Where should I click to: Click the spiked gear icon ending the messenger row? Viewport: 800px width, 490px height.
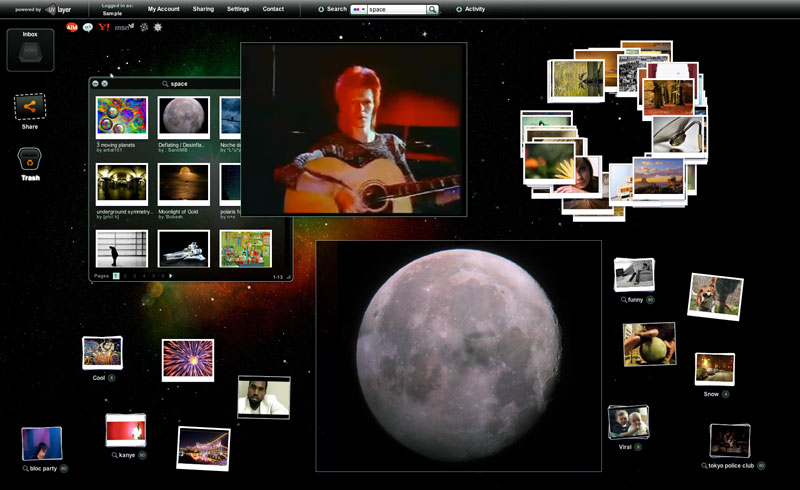(158, 27)
